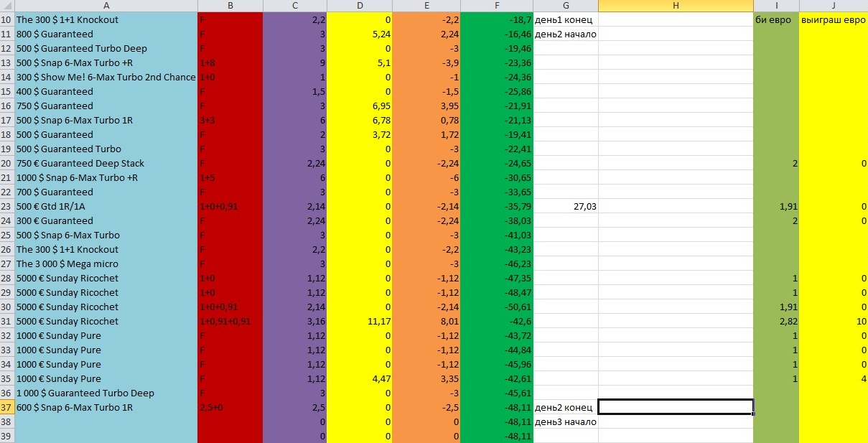The image size is (868, 443).
Task: Select column E header
Action: tap(427, 6)
